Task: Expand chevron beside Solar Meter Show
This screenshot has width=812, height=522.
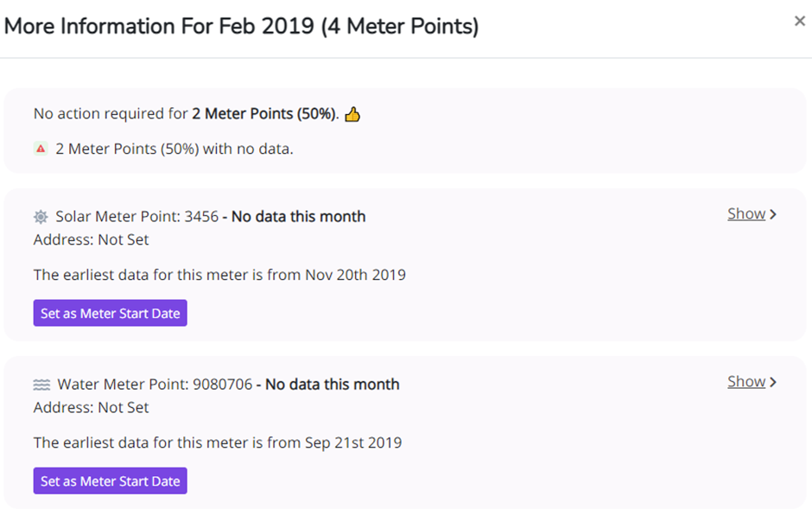Action: (x=773, y=214)
